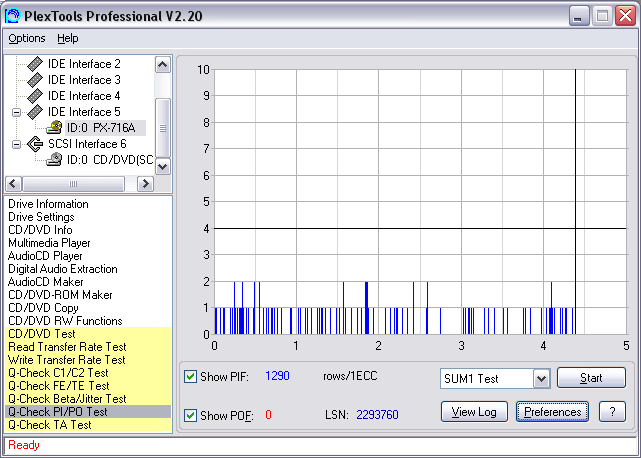Click the question mark help button
The width and height of the screenshot is (641, 458).
(612, 411)
